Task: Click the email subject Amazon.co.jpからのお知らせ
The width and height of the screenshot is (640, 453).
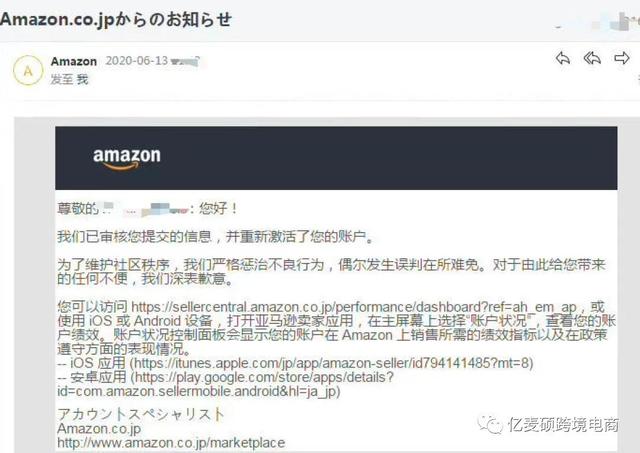Action: coord(116,20)
